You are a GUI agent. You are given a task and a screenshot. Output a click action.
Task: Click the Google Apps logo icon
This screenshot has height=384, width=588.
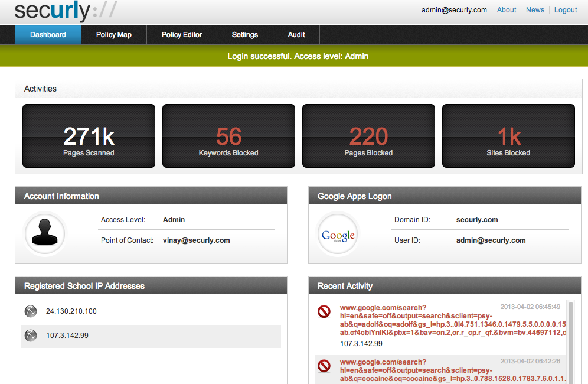pyautogui.click(x=338, y=233)
